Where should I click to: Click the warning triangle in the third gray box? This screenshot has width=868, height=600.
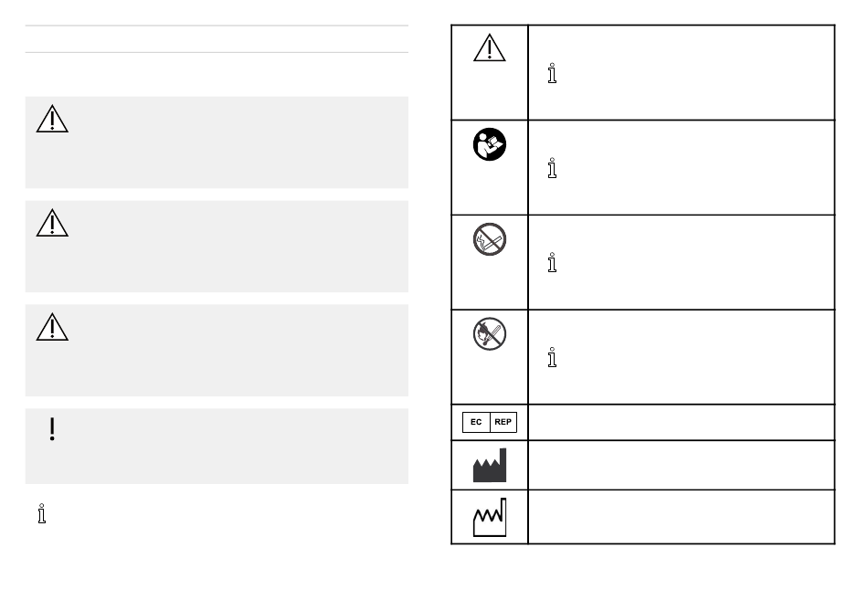(52, 327)
